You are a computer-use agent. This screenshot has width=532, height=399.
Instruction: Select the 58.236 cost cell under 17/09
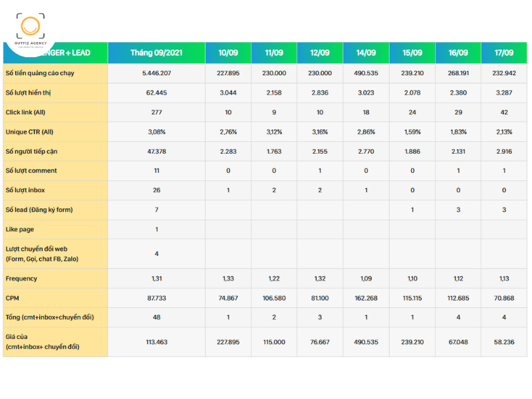504,342
